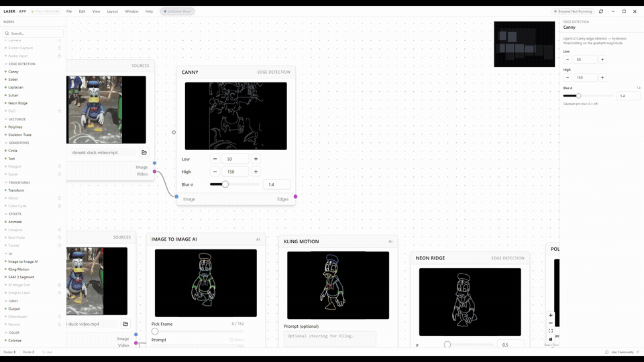Click the Canny node's Edges output port
This screenshot has width=644, height=362.
(295, 196)
